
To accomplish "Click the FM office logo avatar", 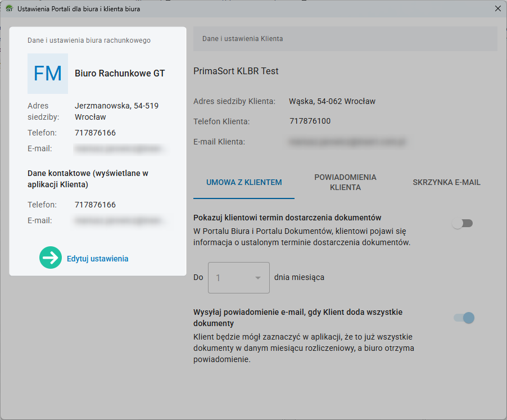I will [48, 74].
